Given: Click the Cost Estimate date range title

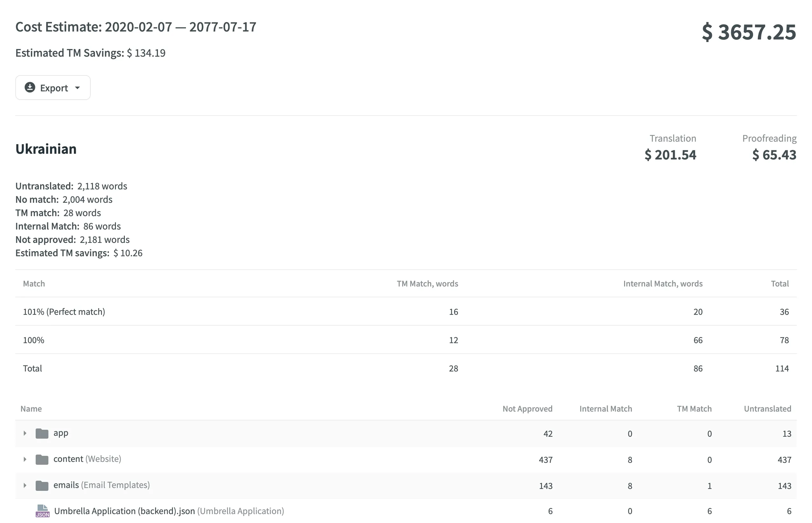Looking at the screenshot, I should point(136,27).
